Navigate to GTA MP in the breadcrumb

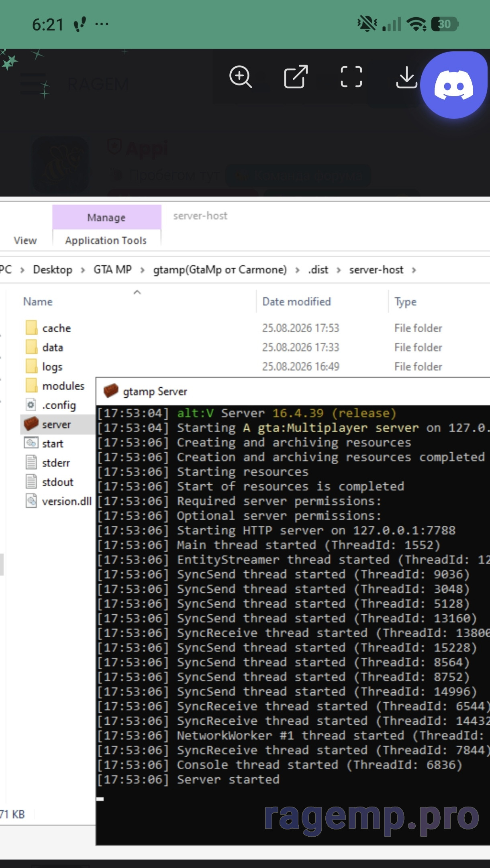click(x=112, y=270)
